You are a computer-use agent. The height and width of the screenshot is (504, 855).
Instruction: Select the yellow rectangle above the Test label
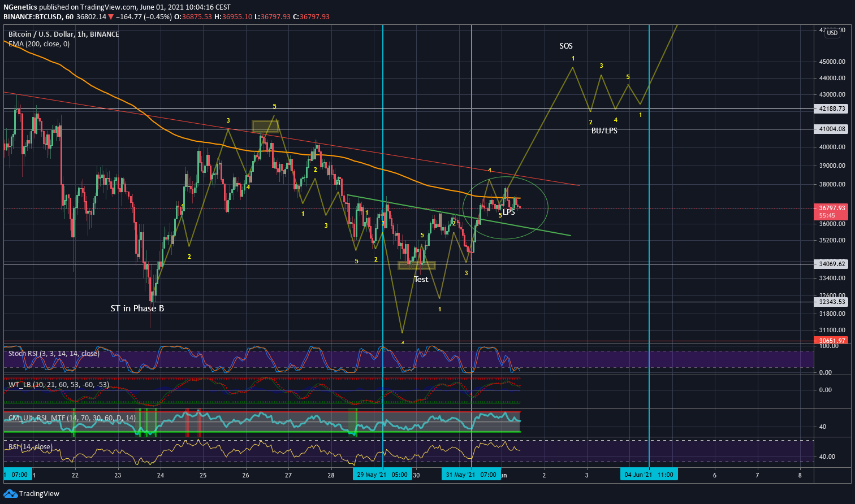point(417,266)
